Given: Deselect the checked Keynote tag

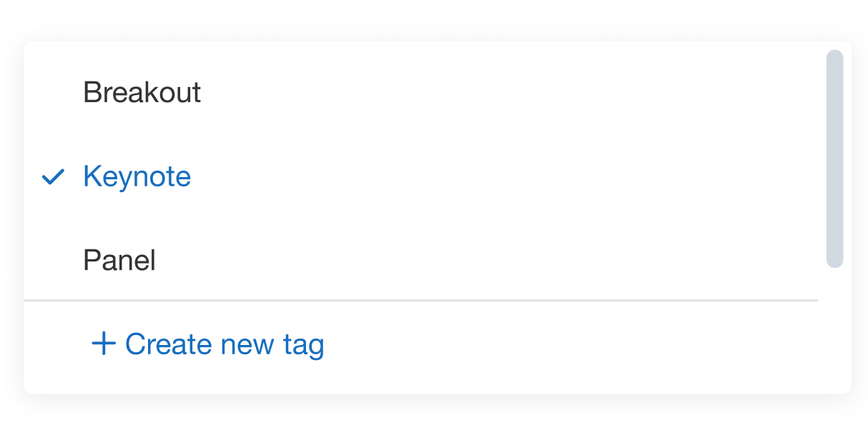Looking at the screenshot, I should click(137, 176).
